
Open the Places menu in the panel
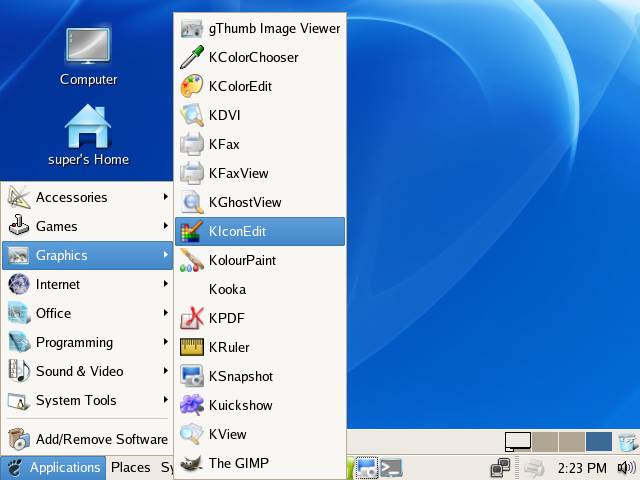[x=130, y=467]
